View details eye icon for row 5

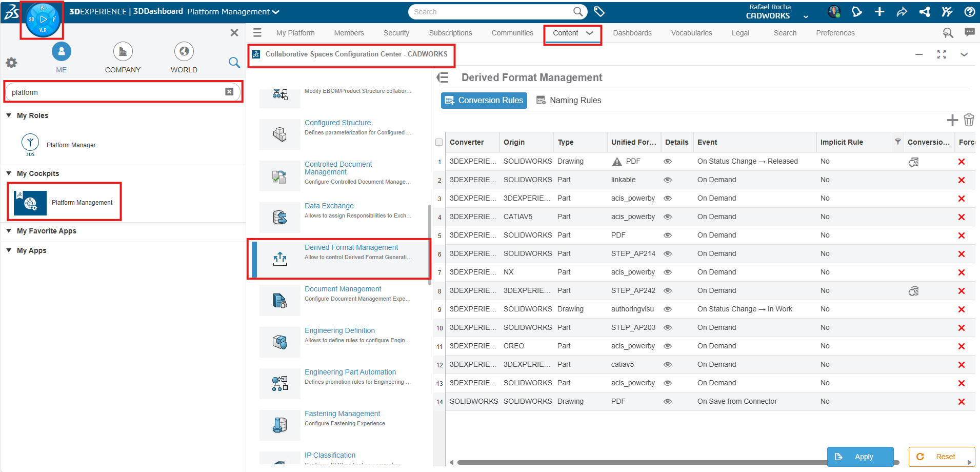pos(668,235)
